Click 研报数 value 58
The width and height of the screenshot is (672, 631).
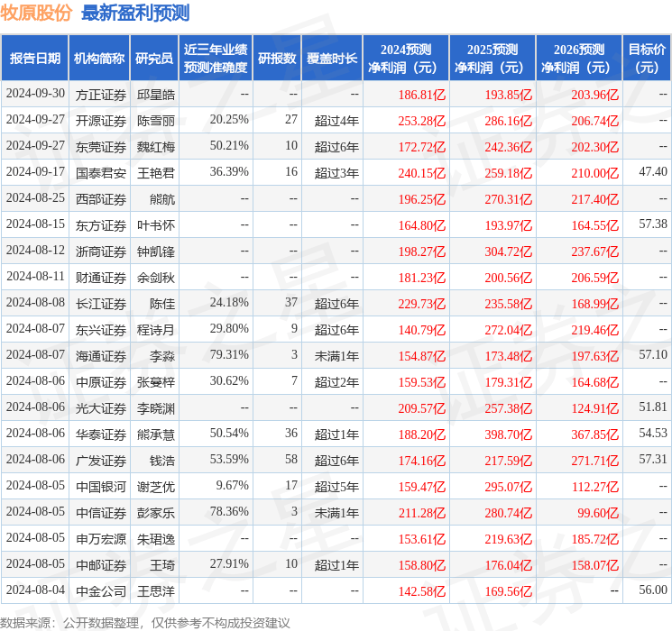291,459
